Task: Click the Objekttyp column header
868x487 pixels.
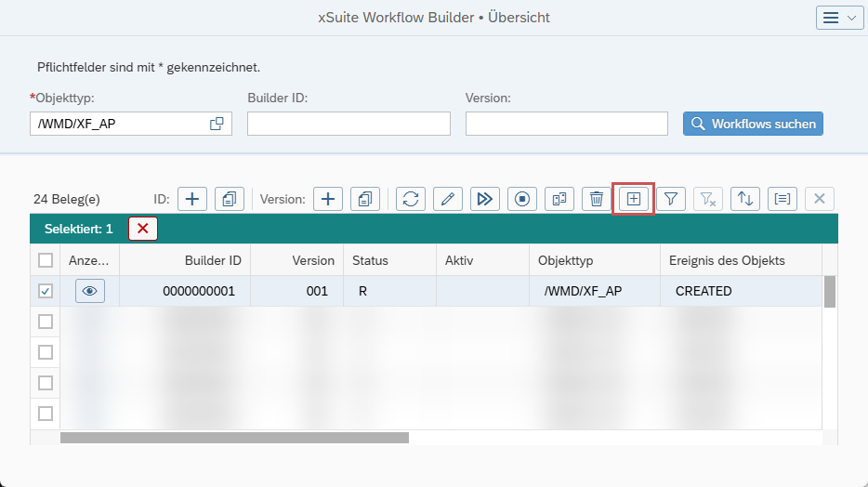Action: click(x=595, y=260)
